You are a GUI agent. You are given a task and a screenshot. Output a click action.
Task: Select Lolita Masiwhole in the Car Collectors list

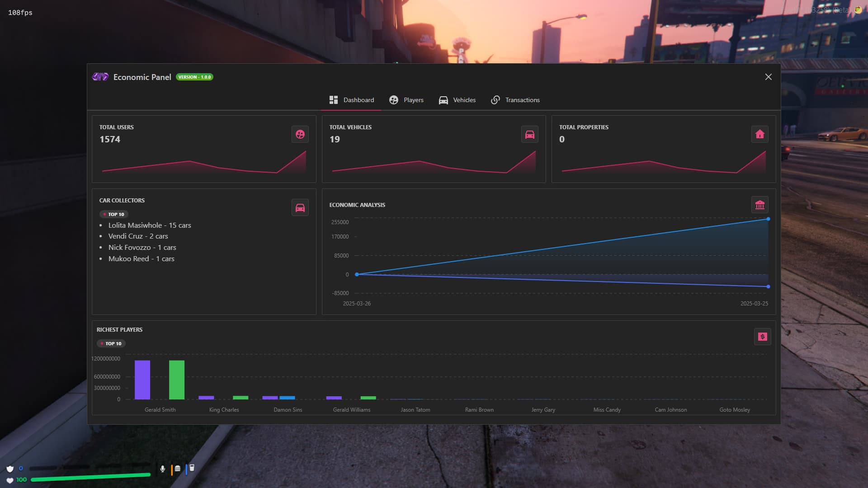pos(150,225)
